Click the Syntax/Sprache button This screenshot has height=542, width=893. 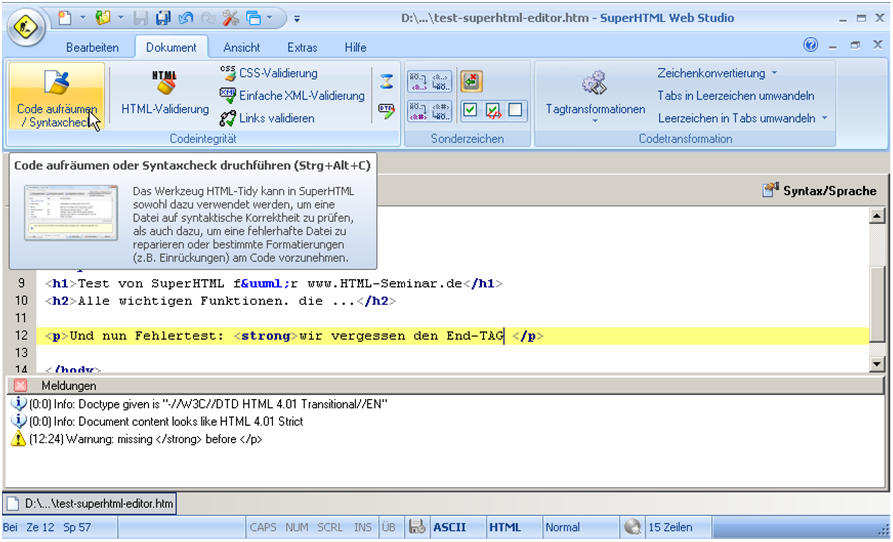coord(820,191)
